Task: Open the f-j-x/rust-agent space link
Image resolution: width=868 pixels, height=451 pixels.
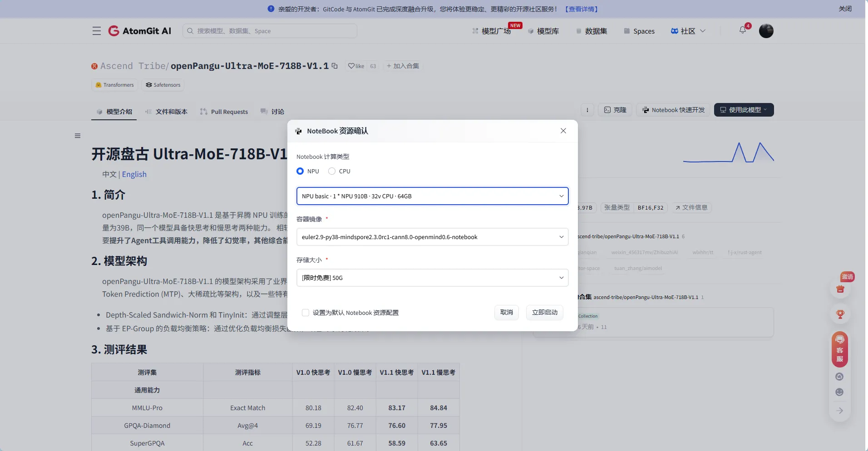Action: (745, 252)
